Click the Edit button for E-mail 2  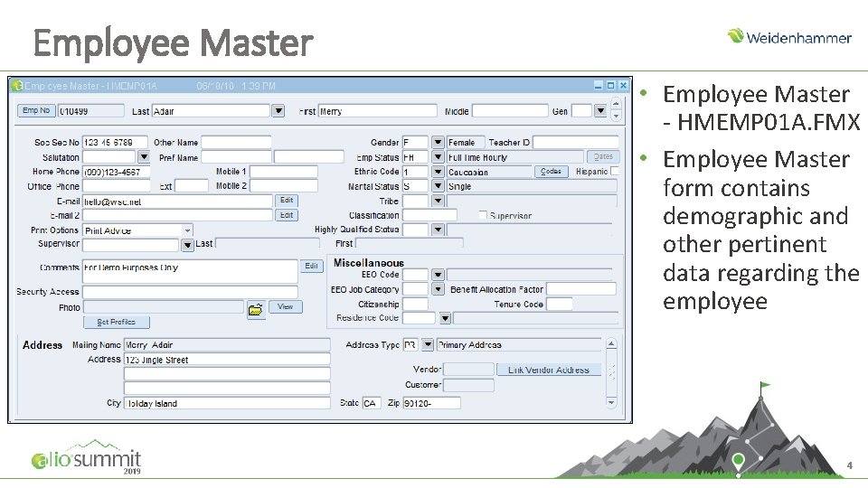[287, 215]
